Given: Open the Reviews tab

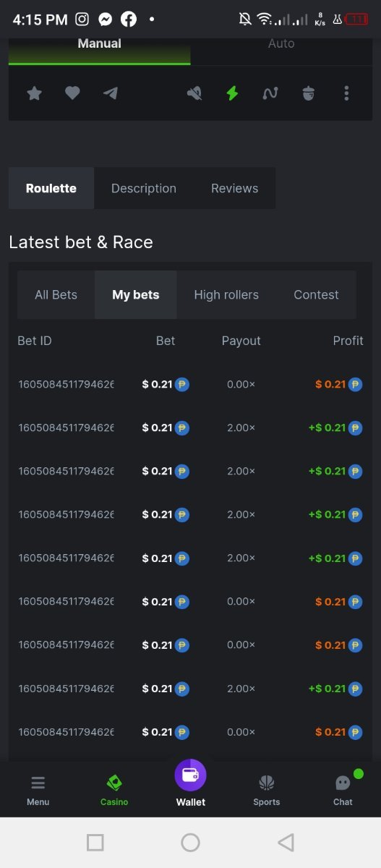Looking at the screenshot, I should [x=234, y=188].
